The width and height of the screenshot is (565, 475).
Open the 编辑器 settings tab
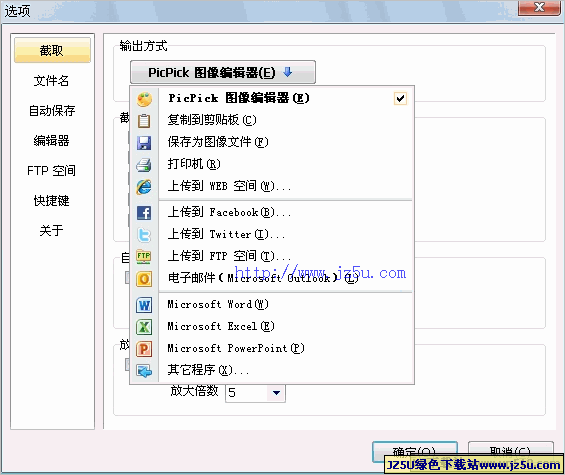[52, 141]
